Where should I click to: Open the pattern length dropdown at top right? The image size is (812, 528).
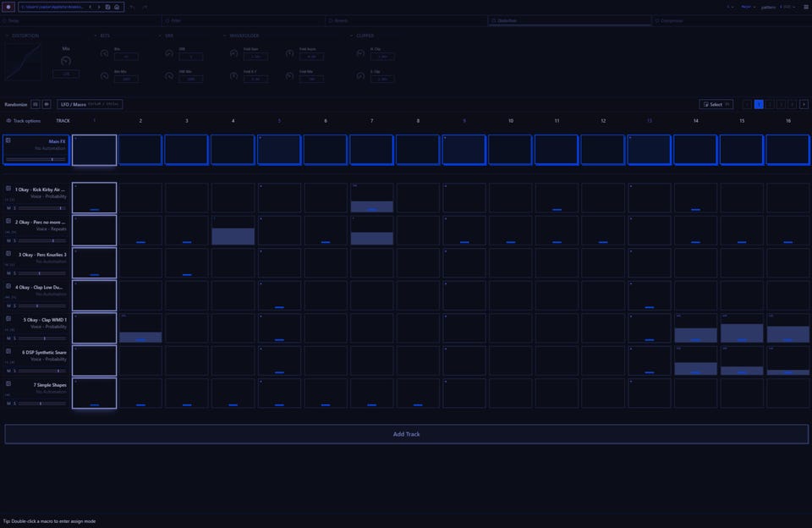coord(787,8)
